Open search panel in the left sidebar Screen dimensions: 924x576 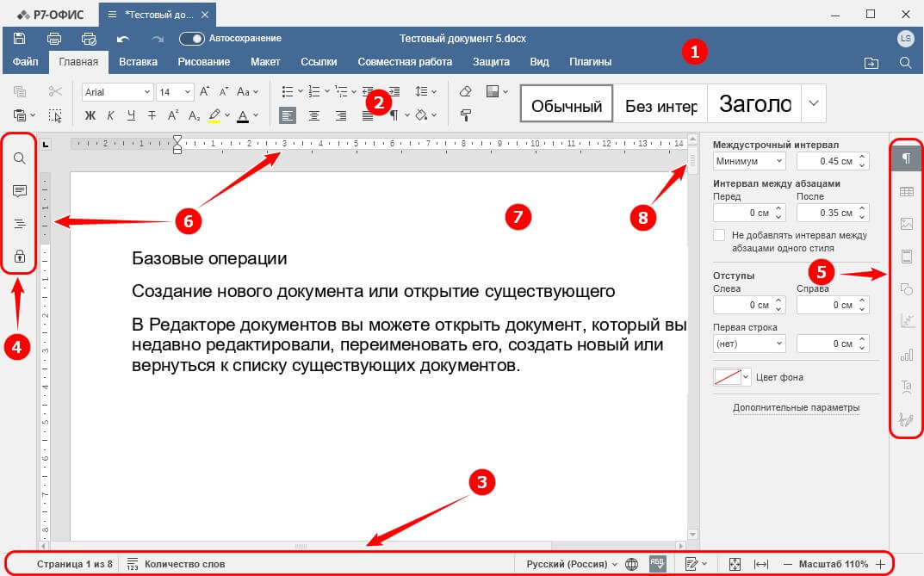coord(20,158)
